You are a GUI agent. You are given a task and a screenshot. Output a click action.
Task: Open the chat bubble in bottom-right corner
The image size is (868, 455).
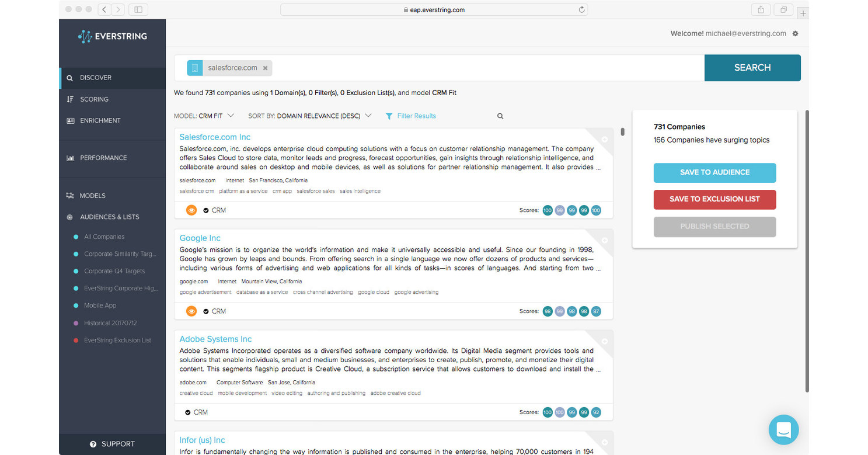click(783, 429)
